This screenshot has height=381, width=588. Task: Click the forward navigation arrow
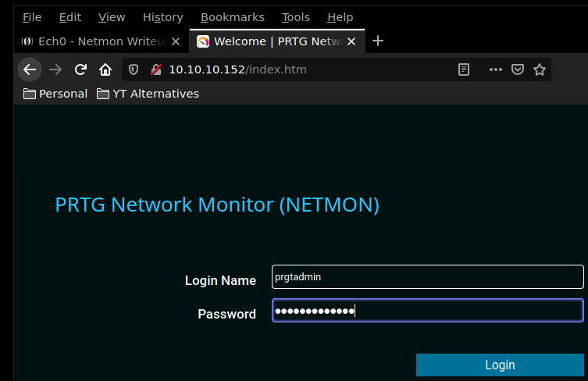(x=55, y=69)
